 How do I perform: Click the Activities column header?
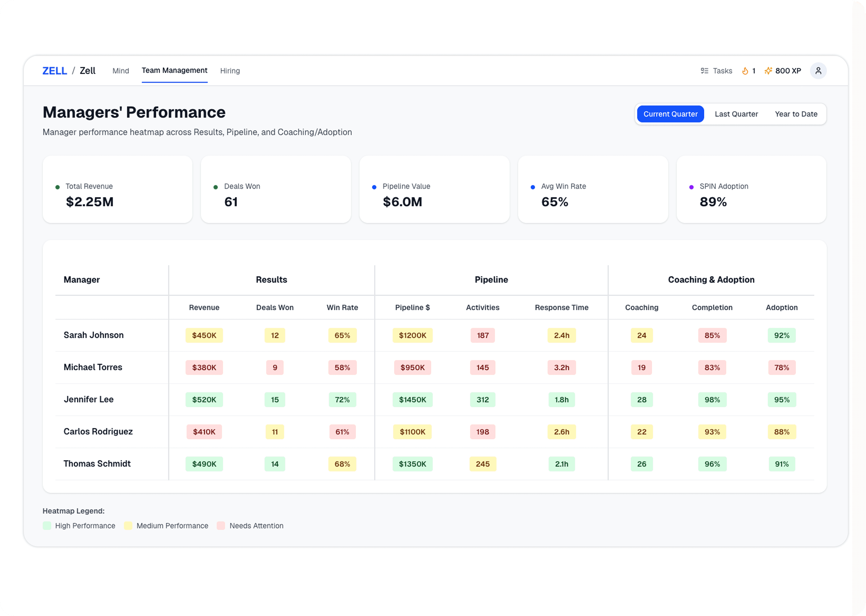(x=483, y=308)
